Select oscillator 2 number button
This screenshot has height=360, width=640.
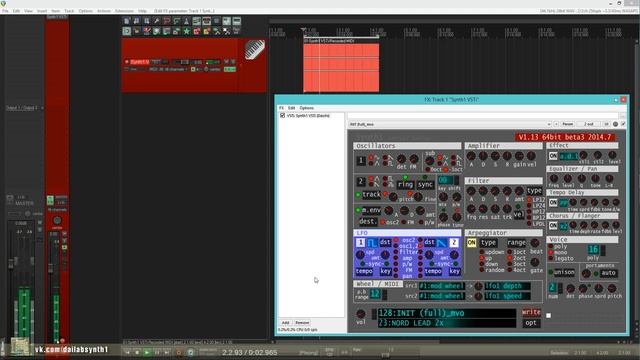pyautogui.click(x=361, y=181)
